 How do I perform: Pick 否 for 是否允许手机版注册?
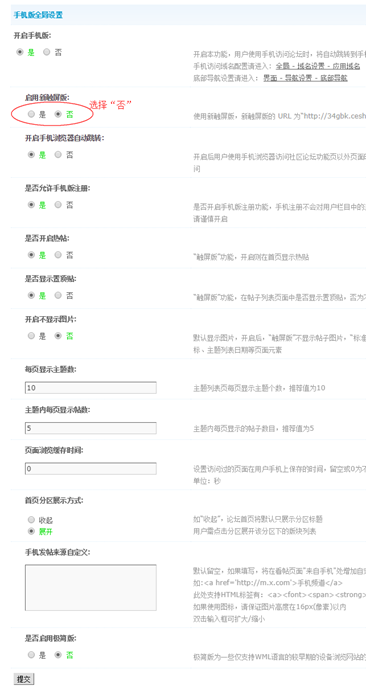58,205
